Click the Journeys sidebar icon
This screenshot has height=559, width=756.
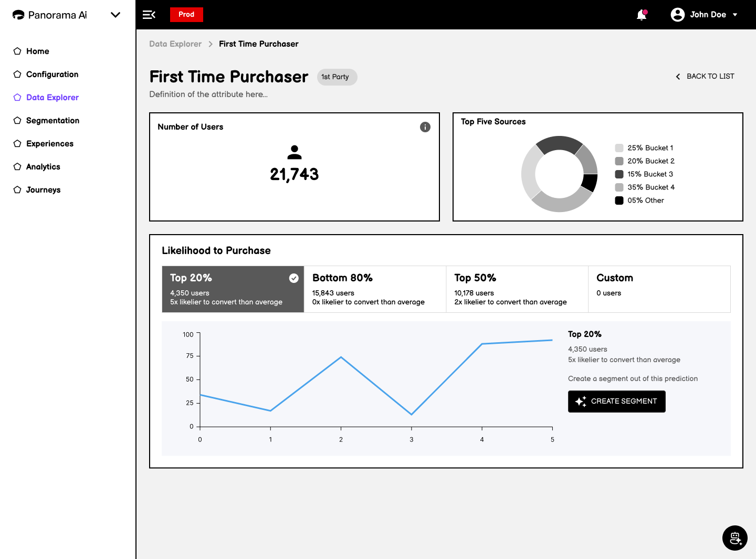[17, 190]
